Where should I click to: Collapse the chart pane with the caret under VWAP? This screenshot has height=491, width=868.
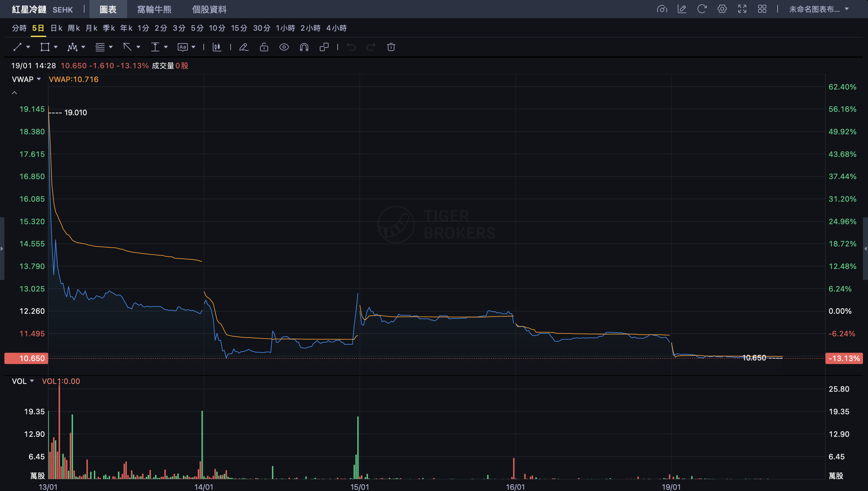[x=14, y=93]
